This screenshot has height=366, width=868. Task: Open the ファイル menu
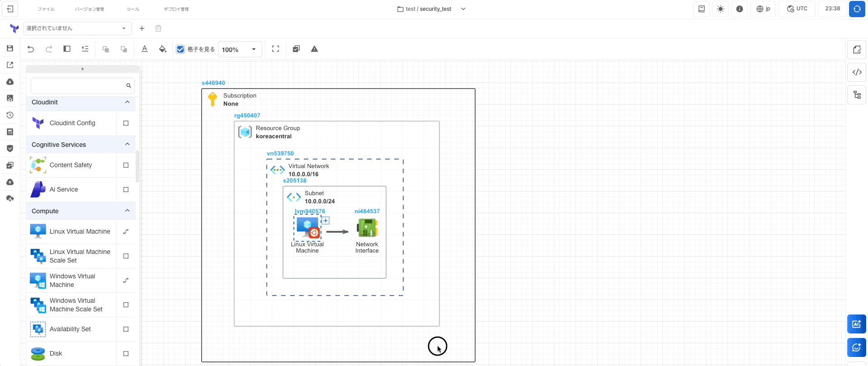pos(46,9)
